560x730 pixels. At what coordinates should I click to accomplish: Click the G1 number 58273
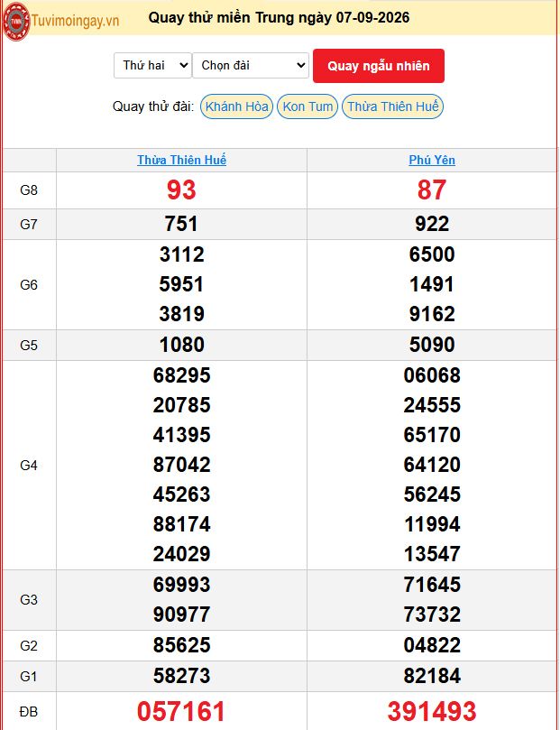coord(182,676)
